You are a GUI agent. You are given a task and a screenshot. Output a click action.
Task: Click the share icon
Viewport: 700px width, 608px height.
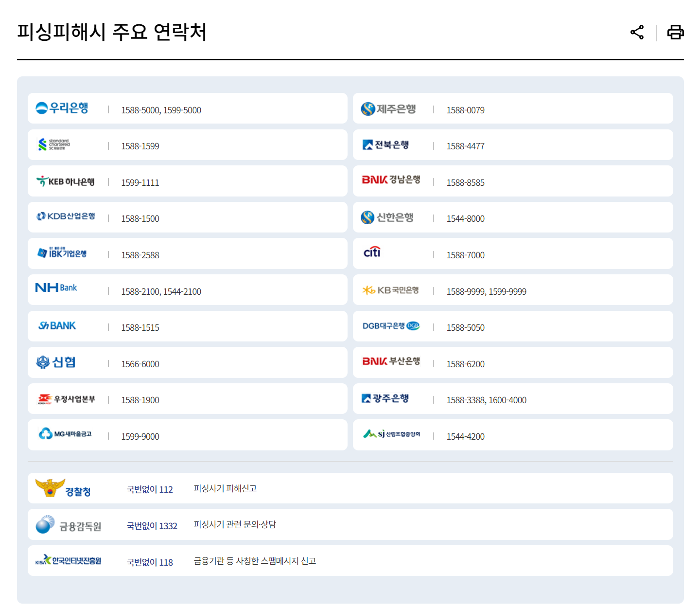click(637, 33)
